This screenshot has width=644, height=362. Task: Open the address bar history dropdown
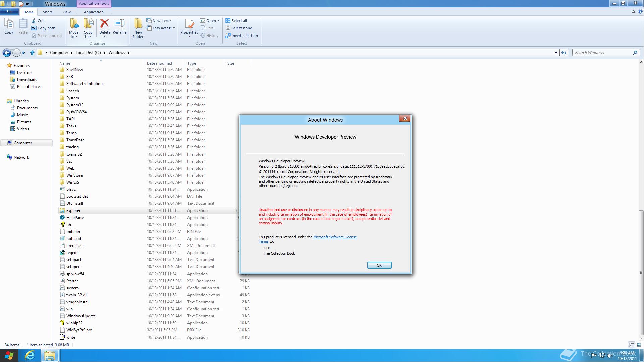tap(556, 53)
